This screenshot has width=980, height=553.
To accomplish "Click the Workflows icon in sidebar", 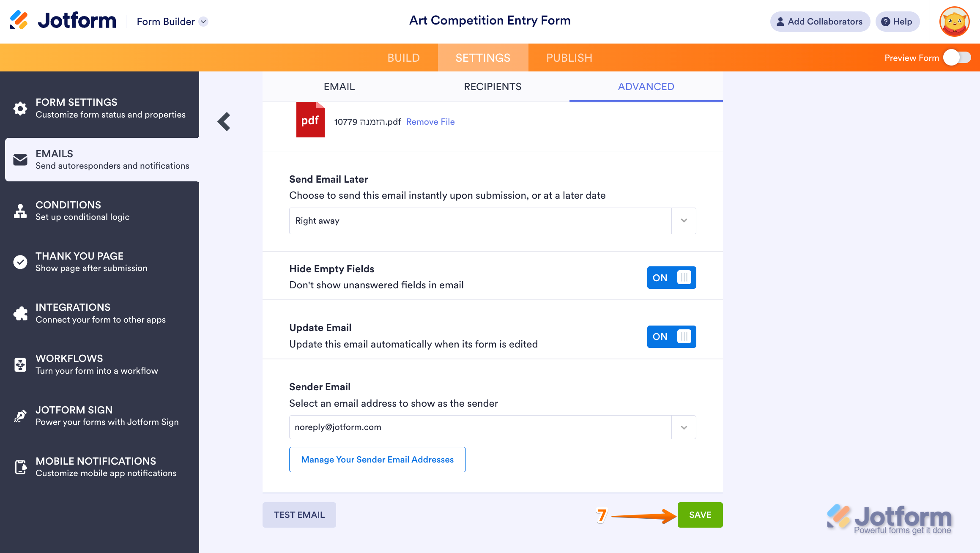I will pos(20,364).
